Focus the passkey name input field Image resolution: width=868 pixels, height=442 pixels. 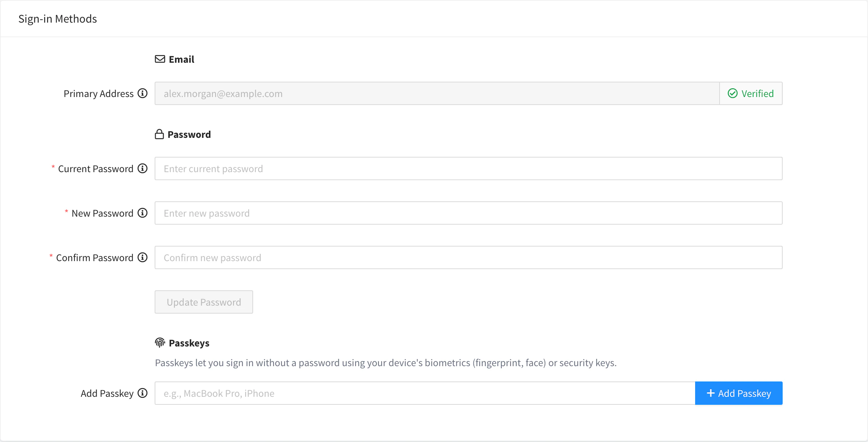click(425, 393)
